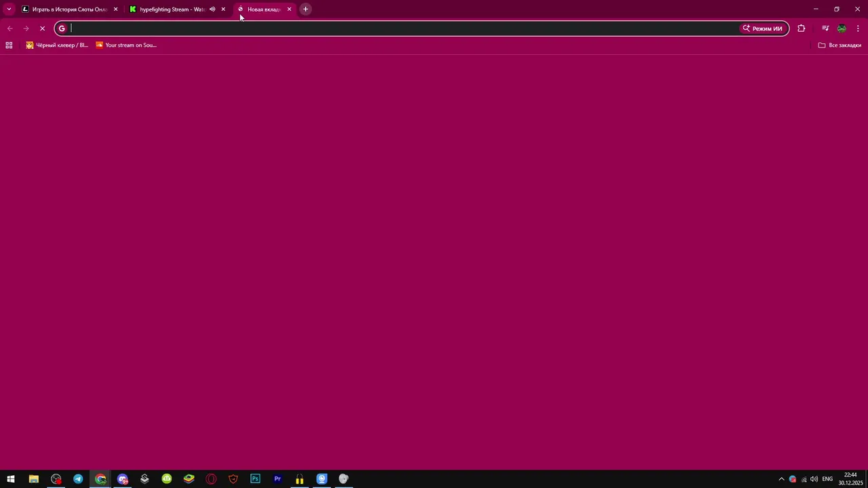The width and height of the screenshot is (868, 488).
Task: Open the blue webcam app in taskbar
Action: click(x=321, y=479)
